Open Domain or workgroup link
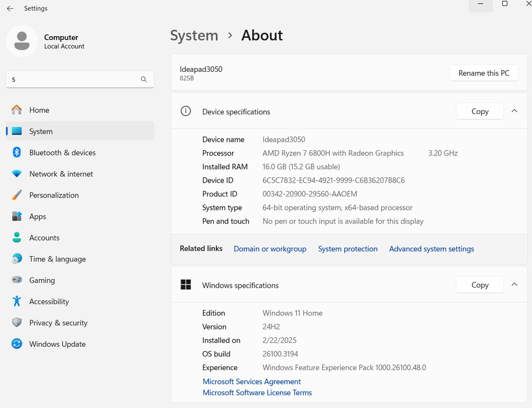Viewport: 532px width, 408px height. pos(270,249)
